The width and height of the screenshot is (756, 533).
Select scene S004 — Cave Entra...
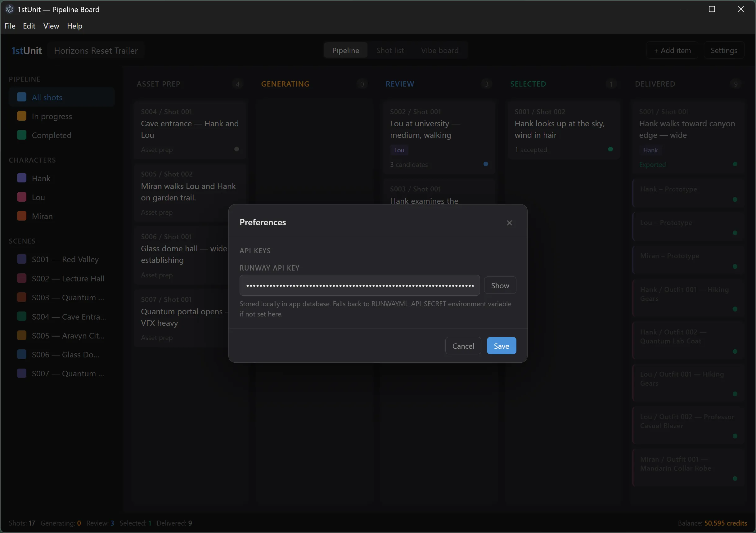pos(61,317)
